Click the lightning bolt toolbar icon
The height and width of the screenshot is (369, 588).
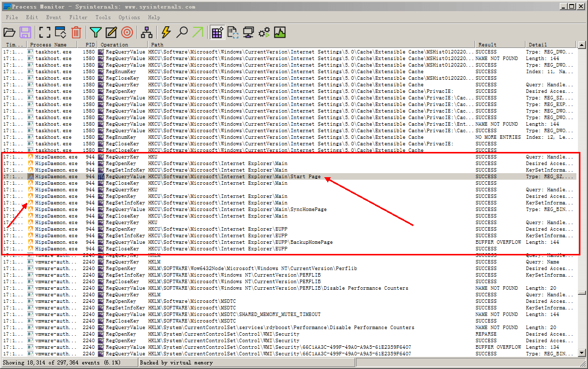(166, 33)
